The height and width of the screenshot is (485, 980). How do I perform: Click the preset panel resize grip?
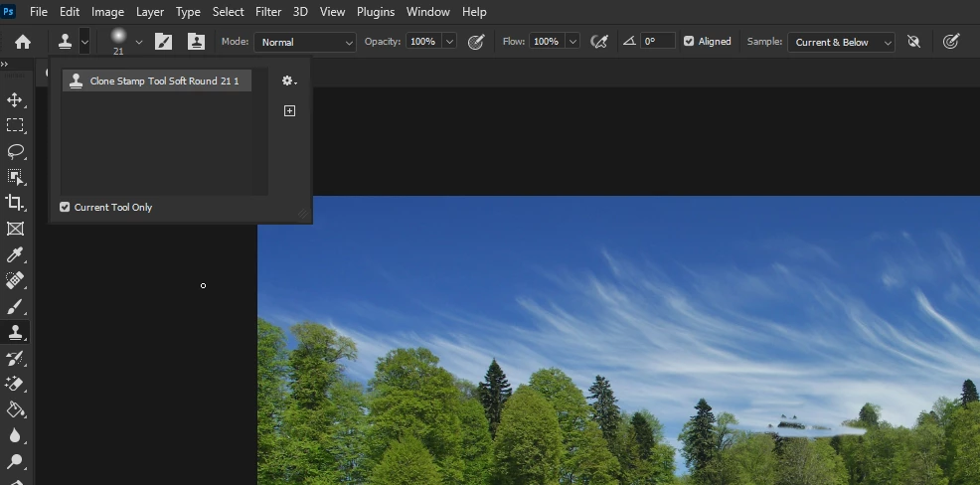click(x=304, y=215)
